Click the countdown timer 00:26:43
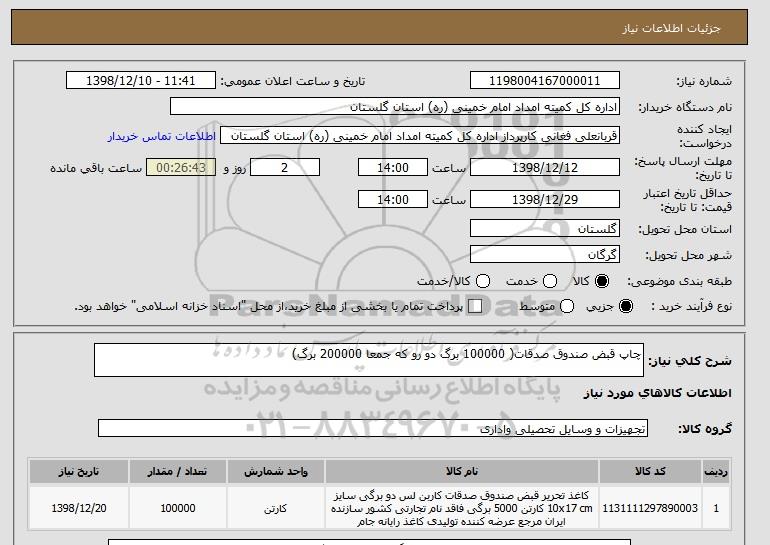 click(181, 167)
